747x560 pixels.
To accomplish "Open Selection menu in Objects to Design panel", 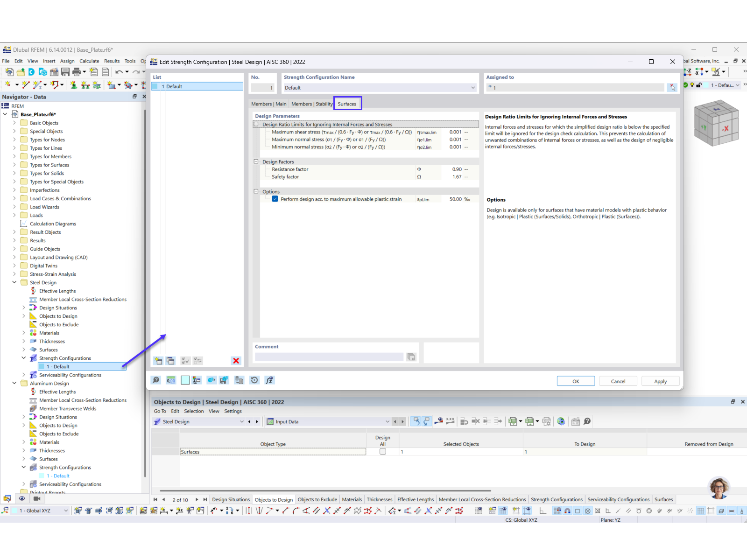I will 194,411.
